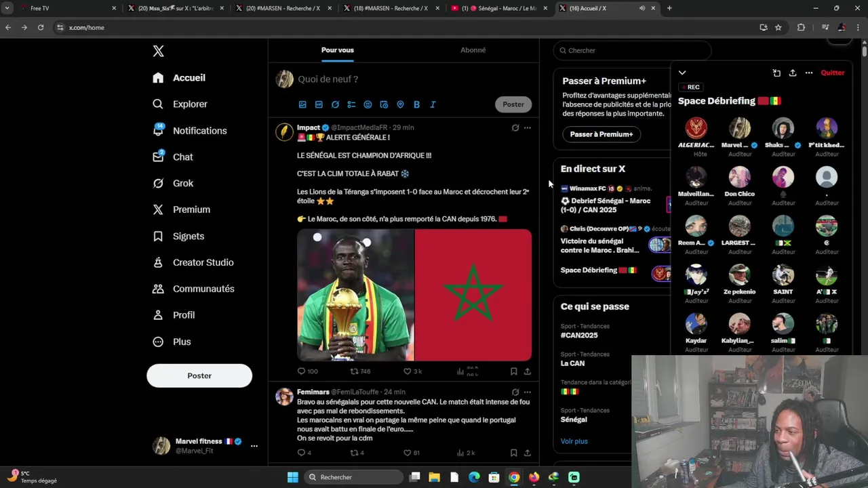Viewport: 868px width, 488px height.
Task: Open Chrome extensions puzzle icon
Action: coord(802,27)
